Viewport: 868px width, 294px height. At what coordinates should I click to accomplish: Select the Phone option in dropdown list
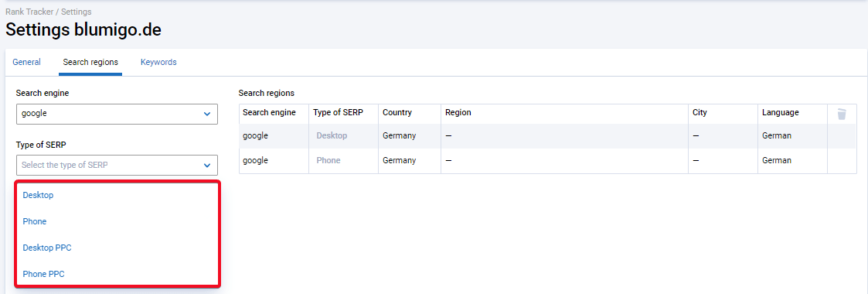pos(34,221)
